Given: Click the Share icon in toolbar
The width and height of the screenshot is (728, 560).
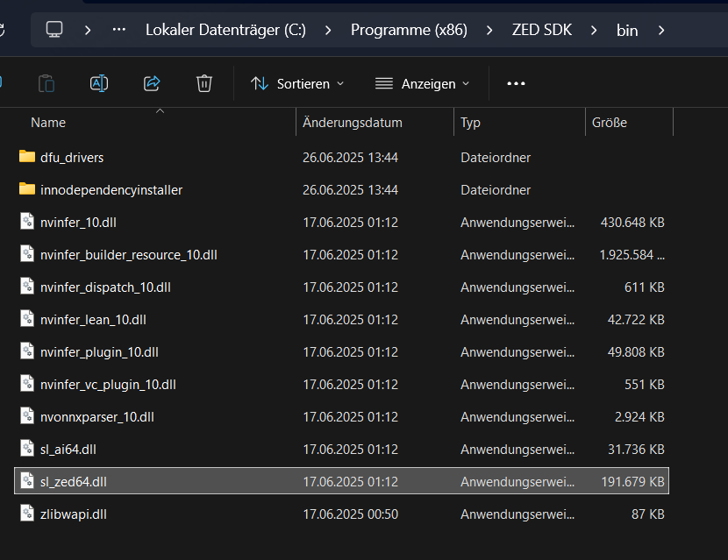Looking at the screenshot, I should [152, 83].
